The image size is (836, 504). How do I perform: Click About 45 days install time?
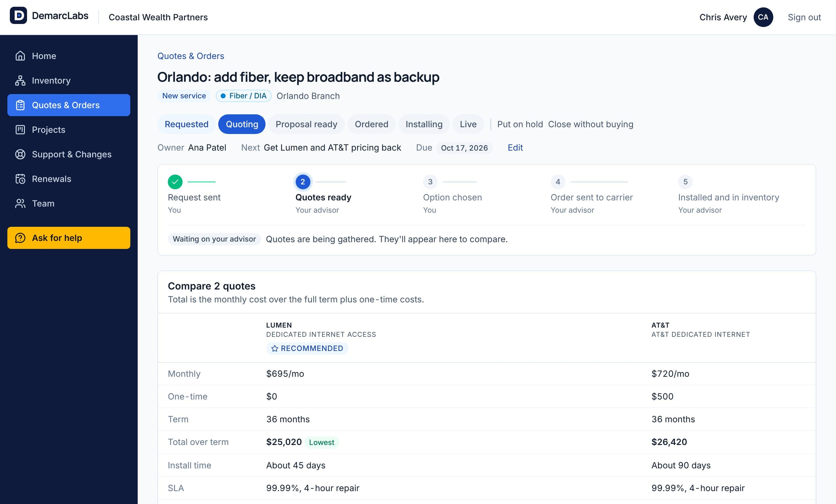296,465
